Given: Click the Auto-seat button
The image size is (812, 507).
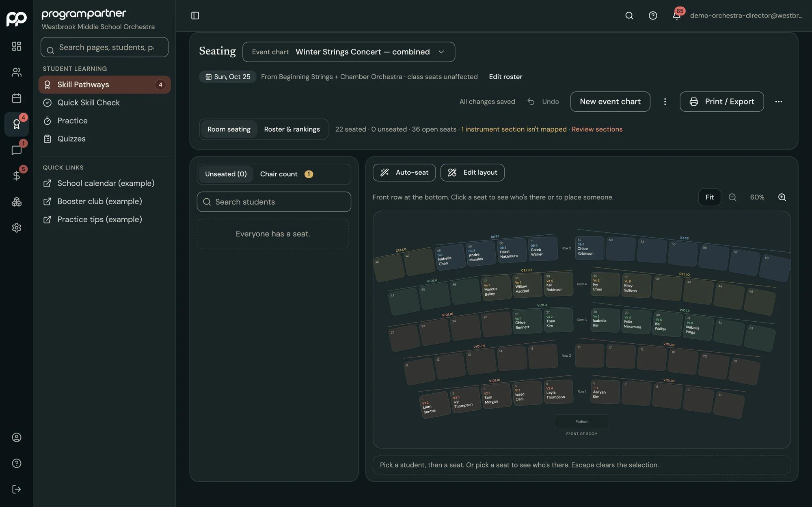Looking at the screenshot, I should click(x=404, y=173).
